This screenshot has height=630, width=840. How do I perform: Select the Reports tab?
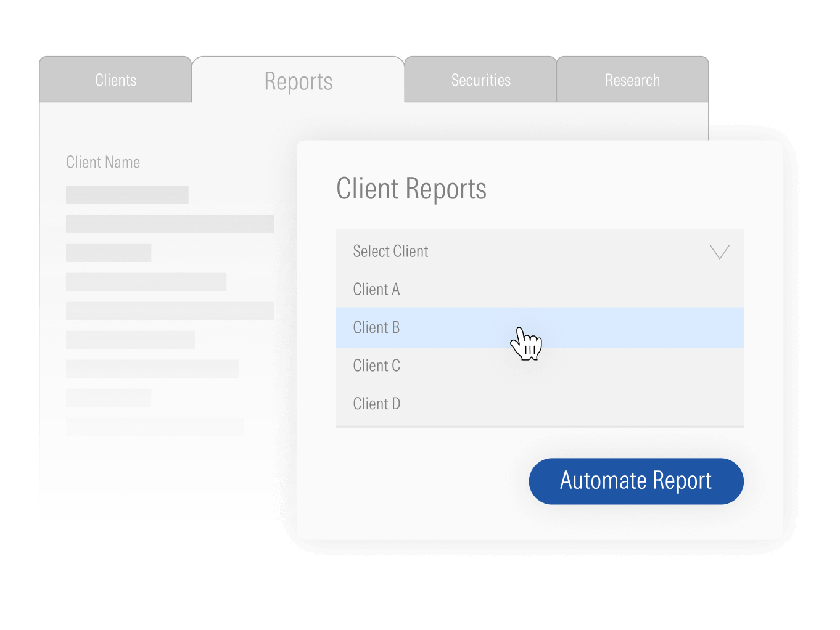click(x=298, y=81)
